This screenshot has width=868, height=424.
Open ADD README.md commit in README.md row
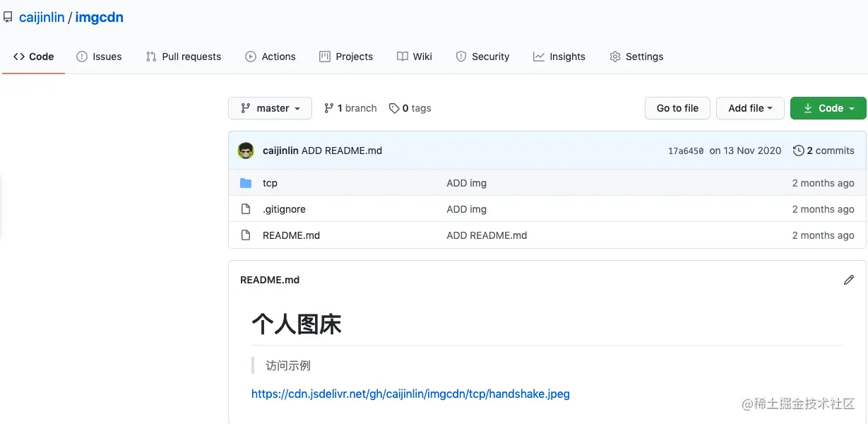click(487, 235)
